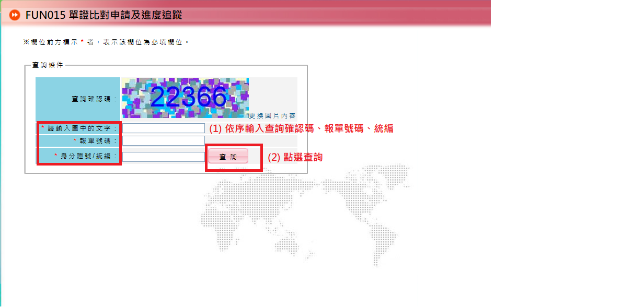Click the 請輸入圖中的文字 label

(80, 128)
